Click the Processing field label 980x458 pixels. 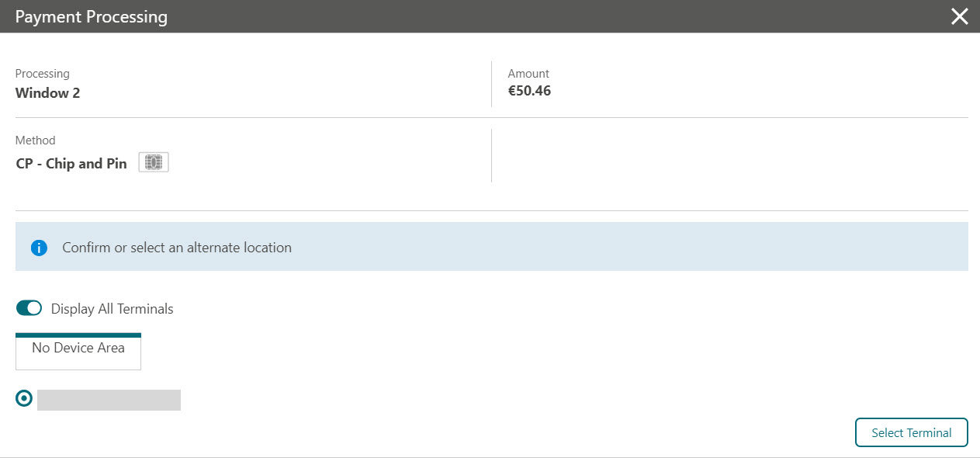(x=43, y=74)
